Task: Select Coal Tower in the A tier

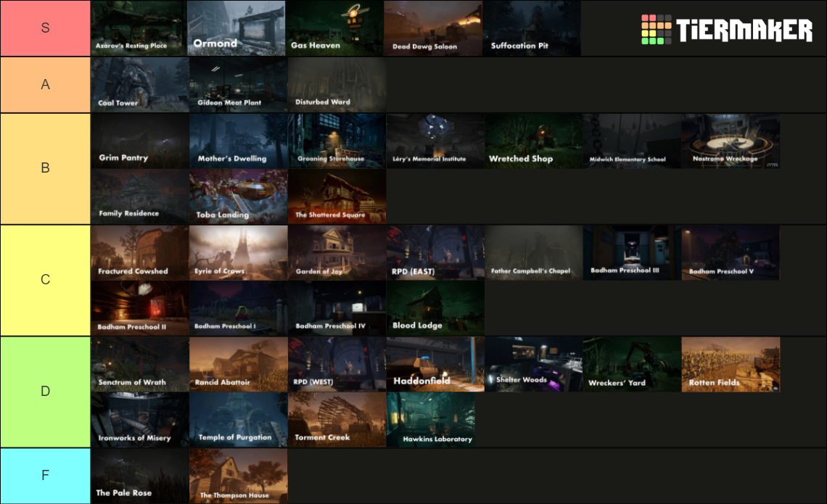Action: pyautogui.click(x=139, y=85)
